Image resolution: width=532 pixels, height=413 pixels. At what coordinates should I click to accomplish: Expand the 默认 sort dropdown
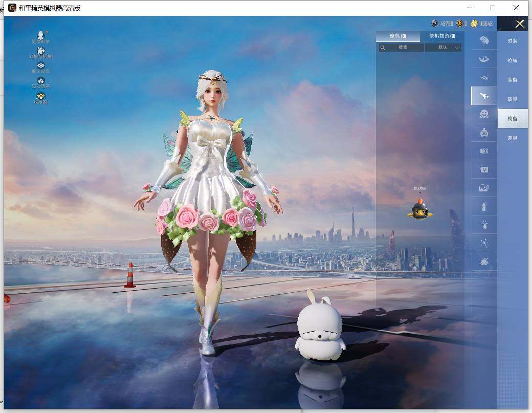click(x=443, y=47)
